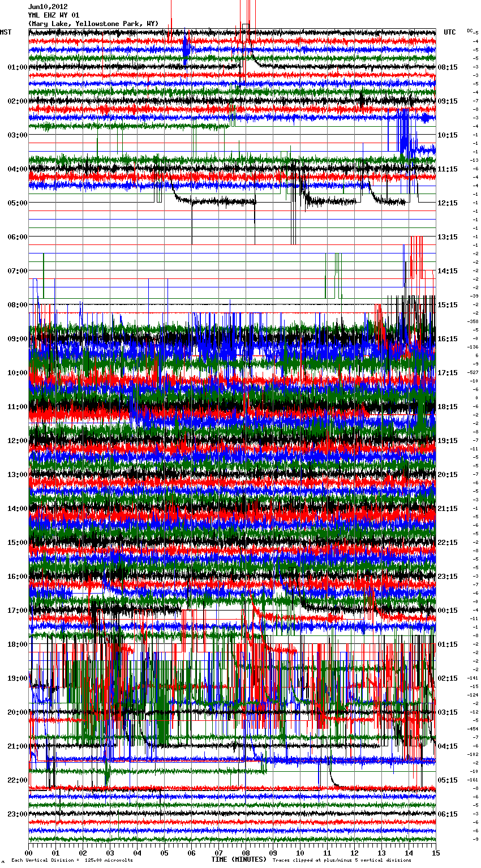Click the 12:15 UTC time label
Viewport: 481px width, 868px height.
pos(448,203)
